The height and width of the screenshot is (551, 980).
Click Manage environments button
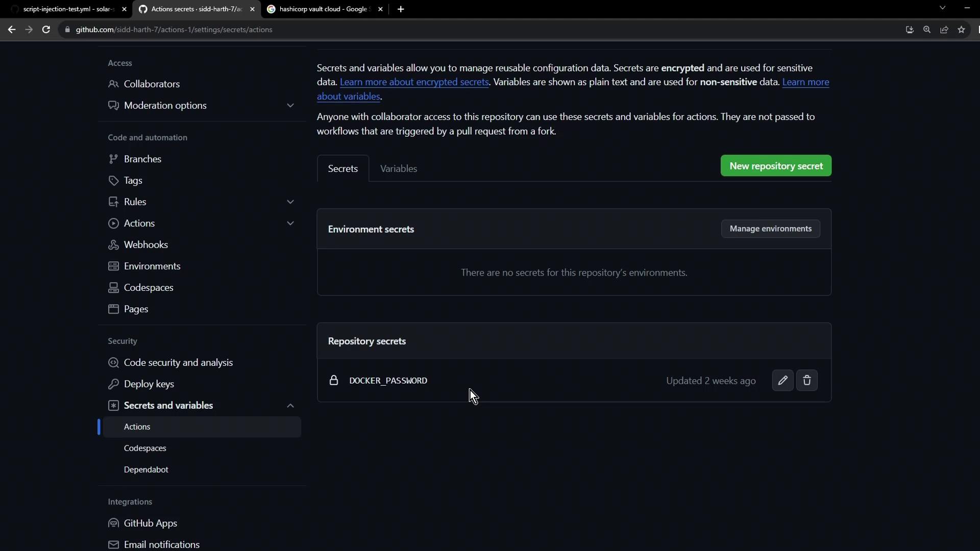[x=770, y=229]
